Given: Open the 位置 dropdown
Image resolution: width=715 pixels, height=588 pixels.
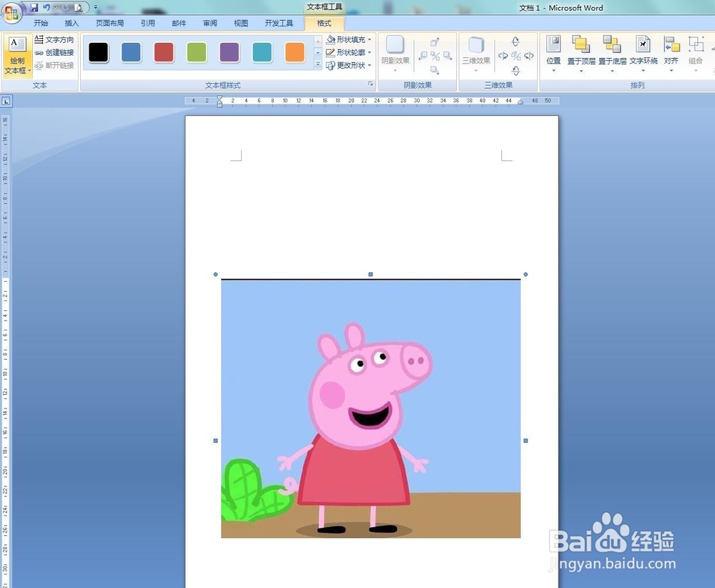Looking at the screenshot, I should (553, 54).
